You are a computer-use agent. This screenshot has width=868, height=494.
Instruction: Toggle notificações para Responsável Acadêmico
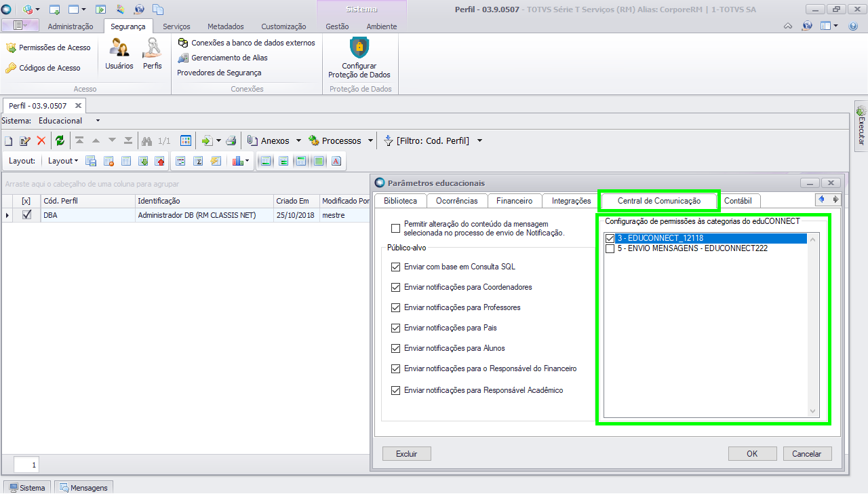(x=396, y=390)
